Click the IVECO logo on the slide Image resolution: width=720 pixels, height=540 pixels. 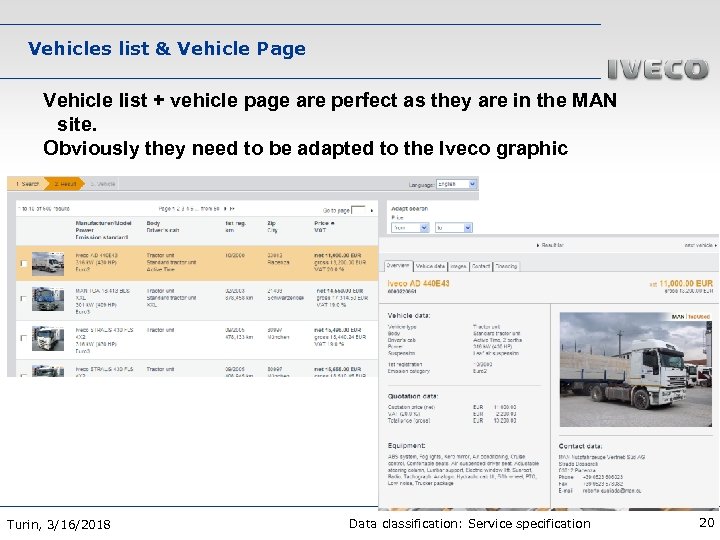pos(658,69)
